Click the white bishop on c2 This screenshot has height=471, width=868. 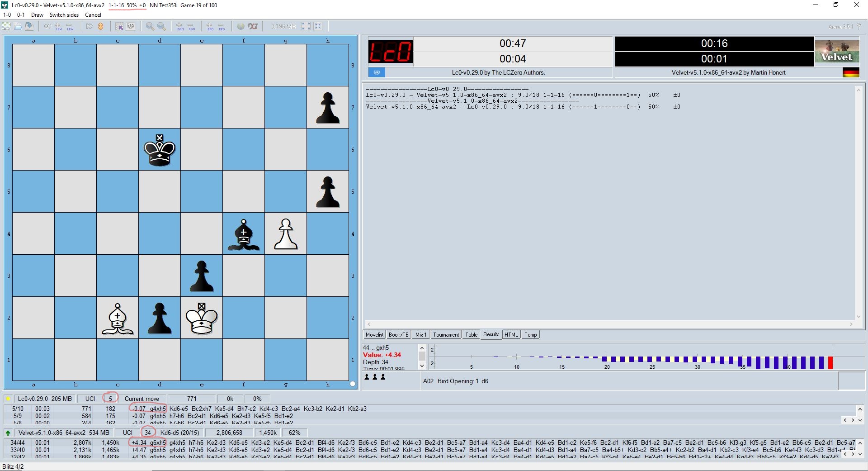[118, 318]
